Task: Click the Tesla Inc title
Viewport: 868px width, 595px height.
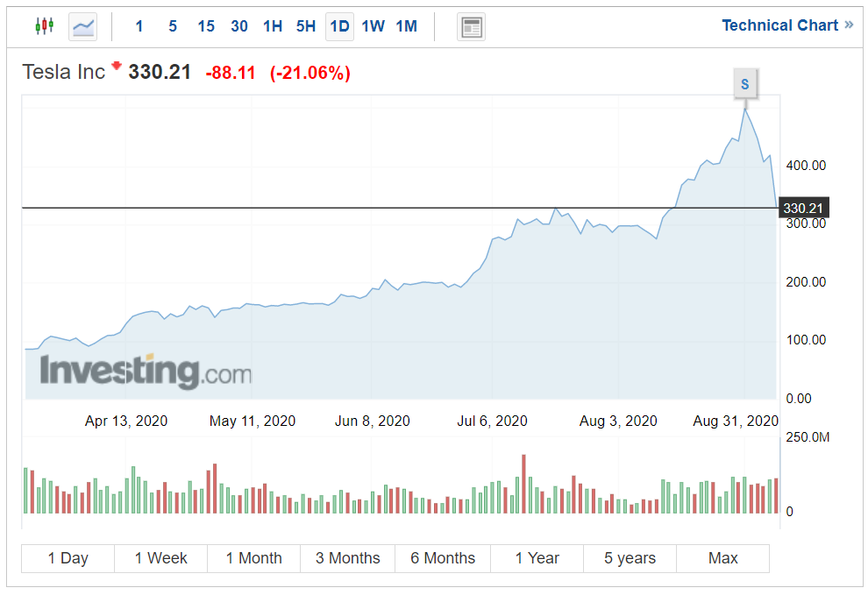Action: 64,72
